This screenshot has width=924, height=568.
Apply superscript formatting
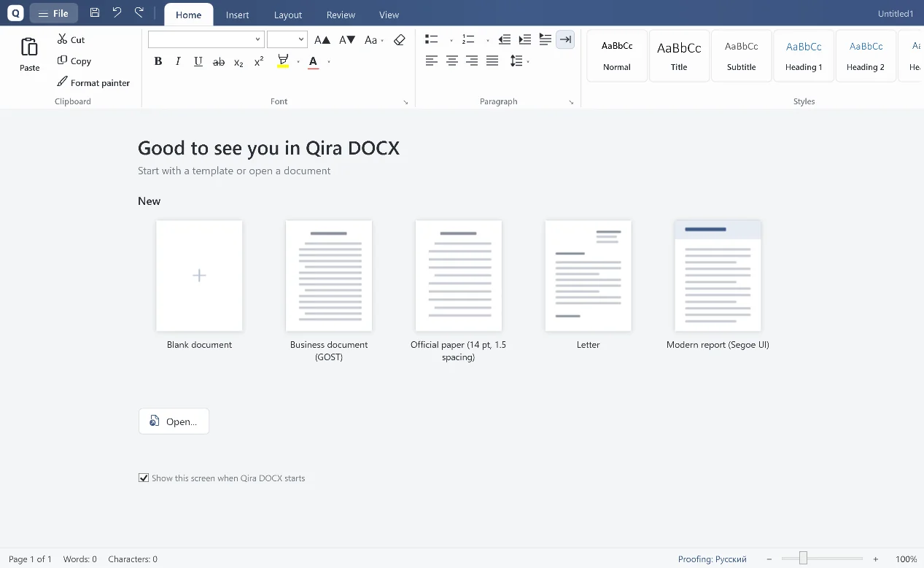click(259, 62)
